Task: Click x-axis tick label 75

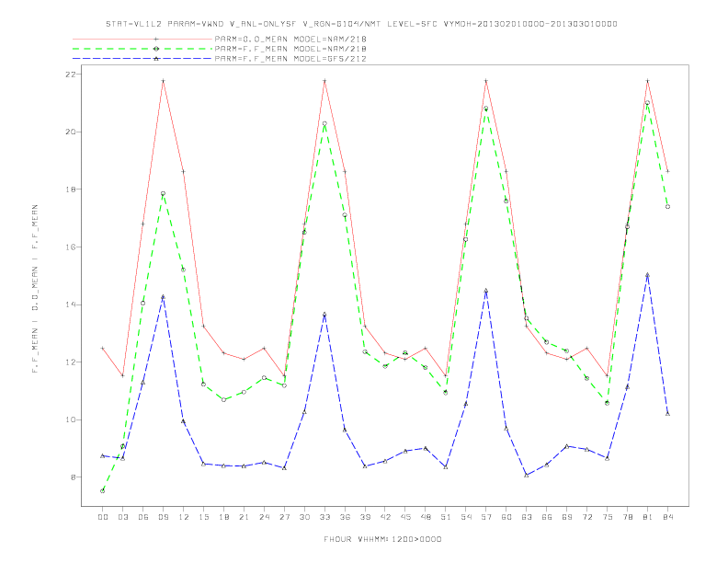Action: [x=608, y=517]
